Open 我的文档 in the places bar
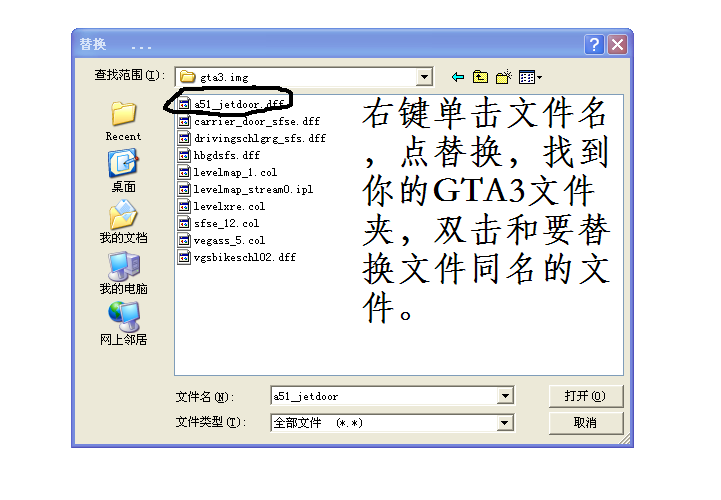The image size is (721, 500). pos(123,221)
